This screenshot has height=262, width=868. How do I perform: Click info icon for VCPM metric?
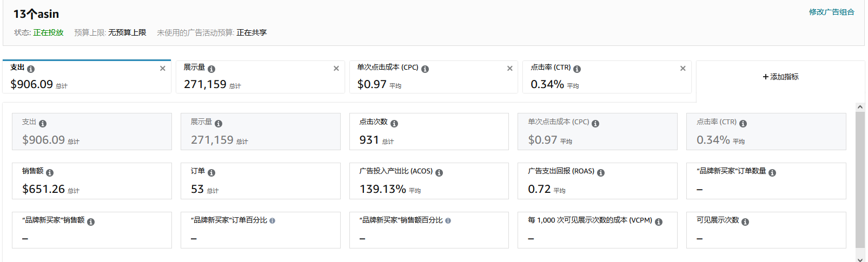tap(659, 222)
